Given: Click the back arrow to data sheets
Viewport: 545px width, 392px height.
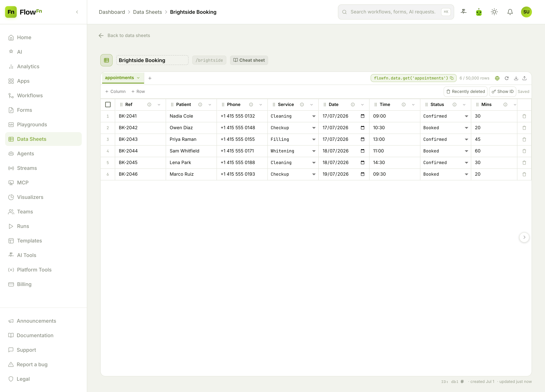Looking at the screenshot, I should click(101, 36).
